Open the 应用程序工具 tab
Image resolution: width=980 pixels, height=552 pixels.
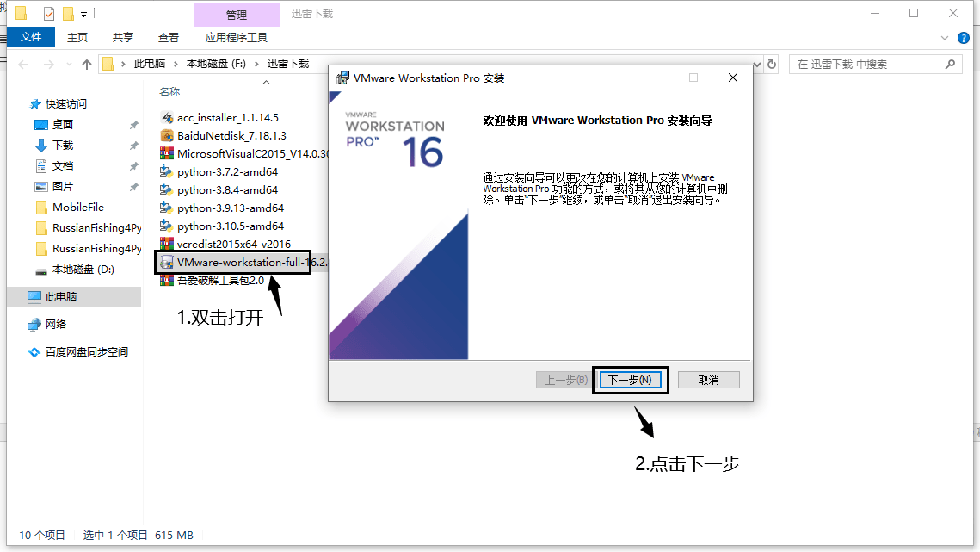(x=237, y=38)
